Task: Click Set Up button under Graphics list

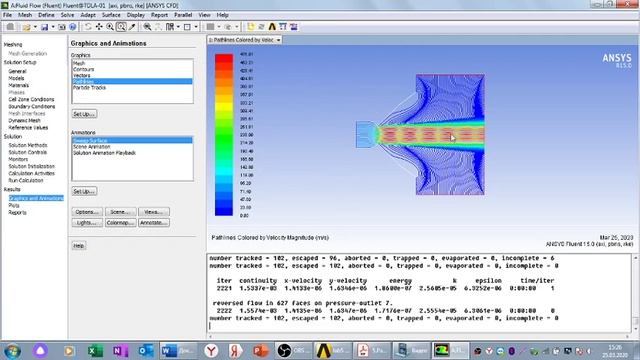Action: (84, 114)
